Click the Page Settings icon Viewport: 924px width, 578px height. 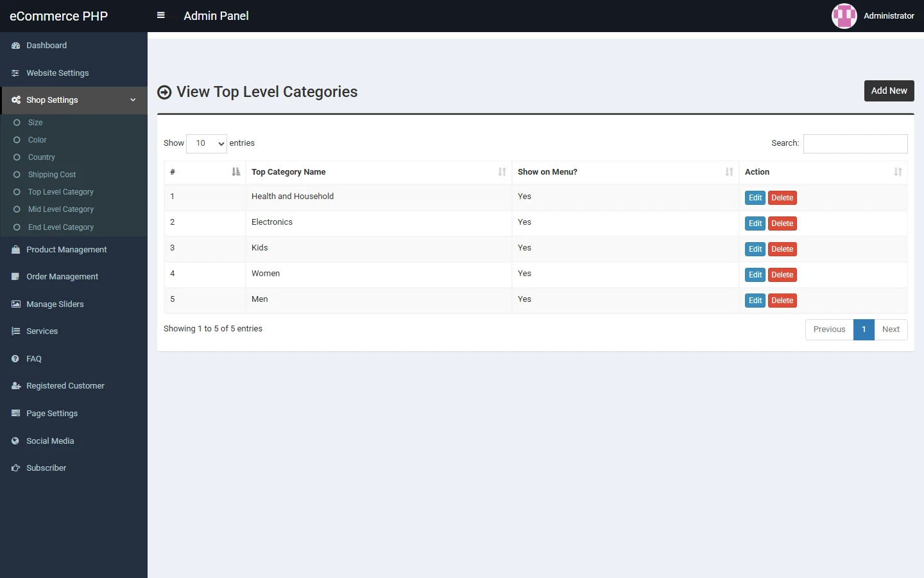click(16, 414)
